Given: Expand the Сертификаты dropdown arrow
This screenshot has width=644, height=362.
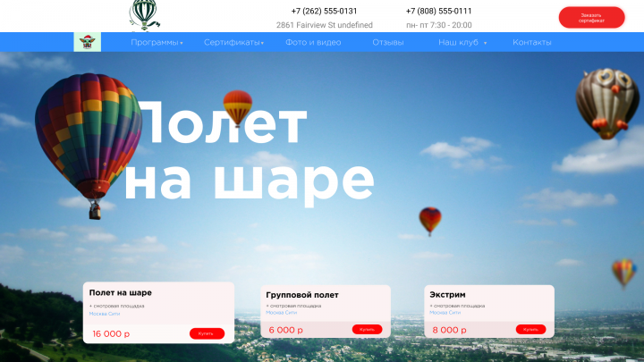Looking at the screenshot, I should pos(262,43).
